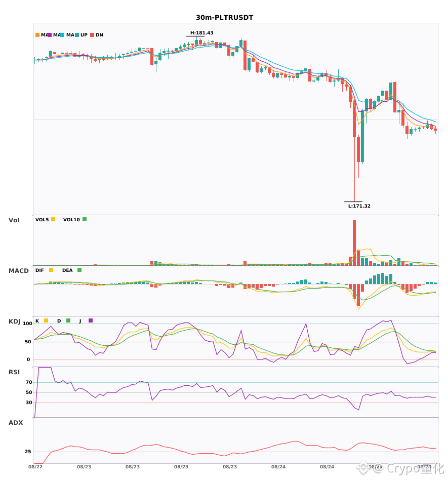Click the VOL5 legend text
Image resolution: width=448 pixels, height=481 pixels.
(x=42, y=220)
